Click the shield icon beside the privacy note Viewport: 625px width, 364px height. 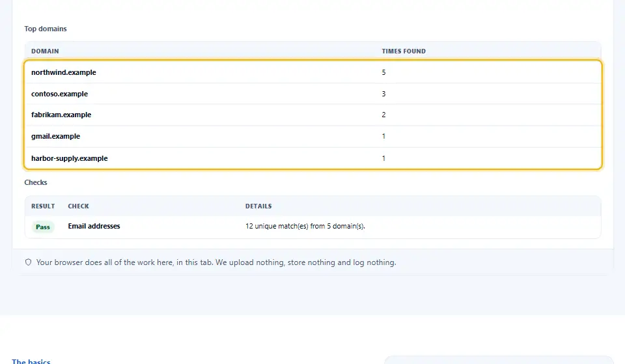coord(28,262)
